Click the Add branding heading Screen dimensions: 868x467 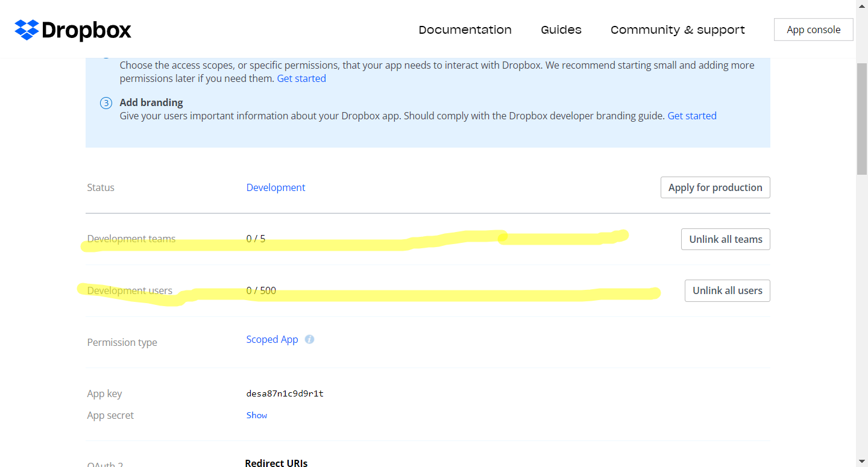tap(151, 102)
